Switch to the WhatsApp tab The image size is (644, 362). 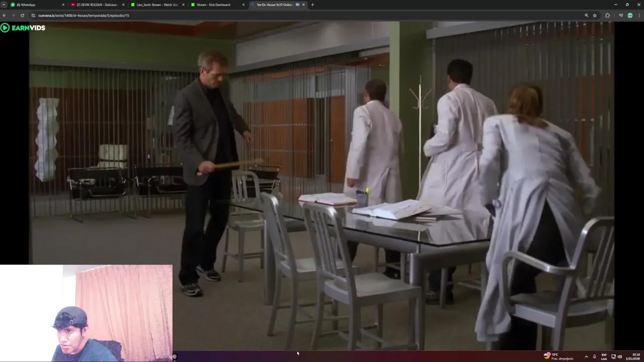(38, 5)
